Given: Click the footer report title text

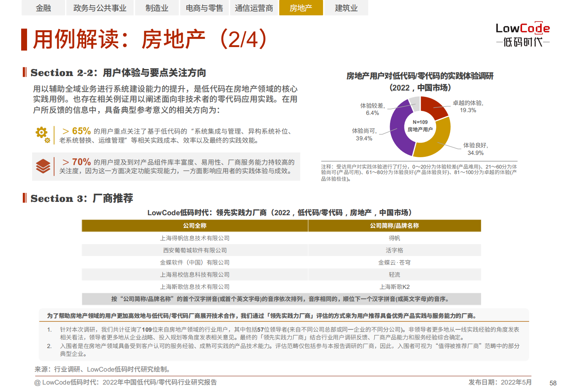Looking at the screenshot, I should tap(125, 382).
